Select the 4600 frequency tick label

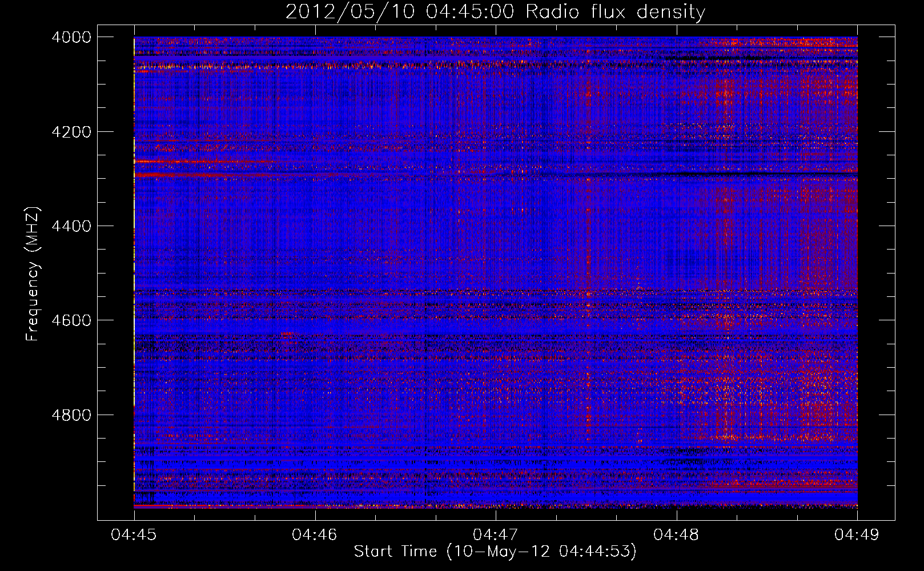(71, 320)
